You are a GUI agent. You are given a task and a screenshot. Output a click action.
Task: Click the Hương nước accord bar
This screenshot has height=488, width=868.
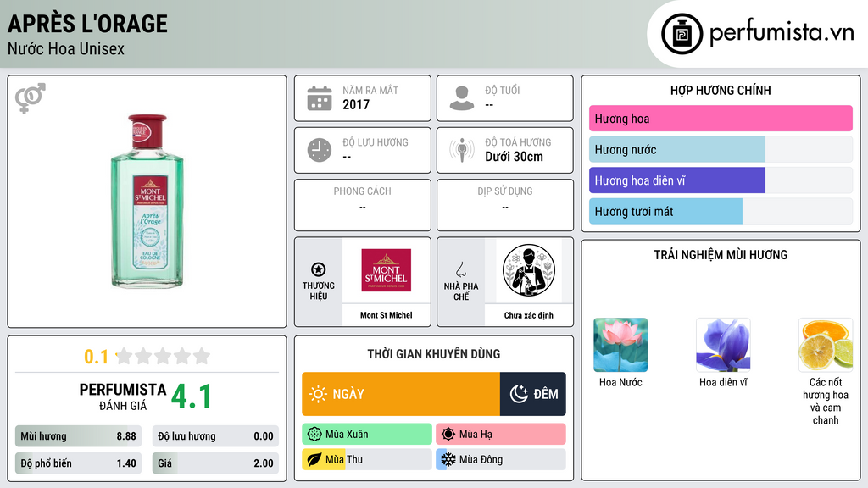click(721, 149)
